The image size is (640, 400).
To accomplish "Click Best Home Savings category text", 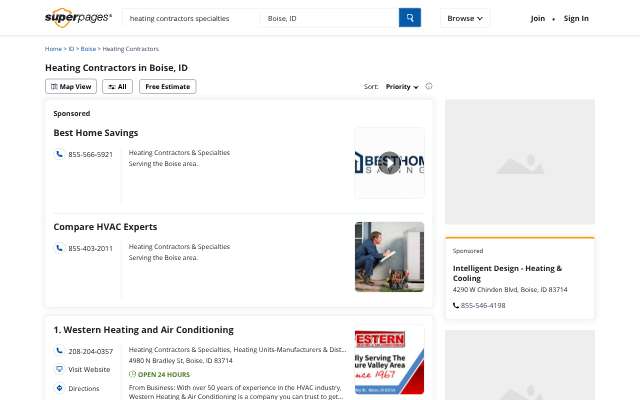I will [x=179, y=152].
